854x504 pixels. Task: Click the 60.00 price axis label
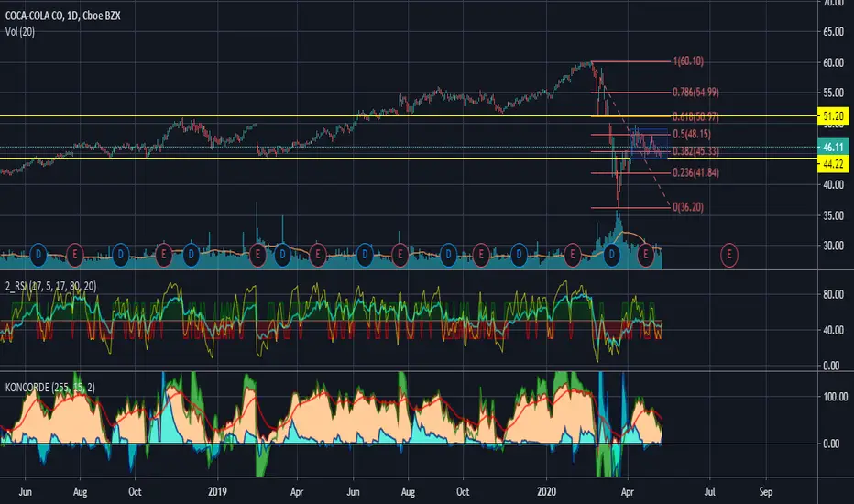coord(833,62)
